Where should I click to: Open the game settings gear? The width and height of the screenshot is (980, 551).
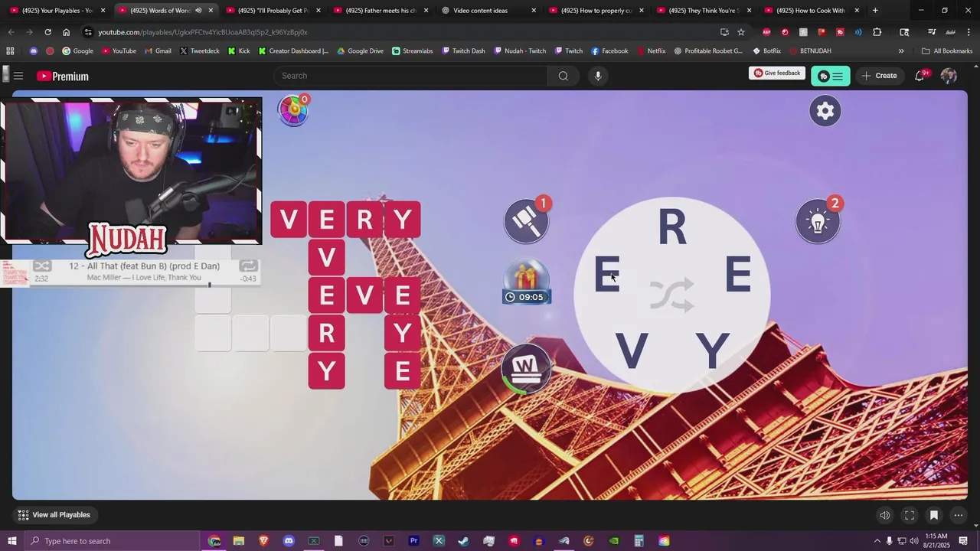[825, 111]
